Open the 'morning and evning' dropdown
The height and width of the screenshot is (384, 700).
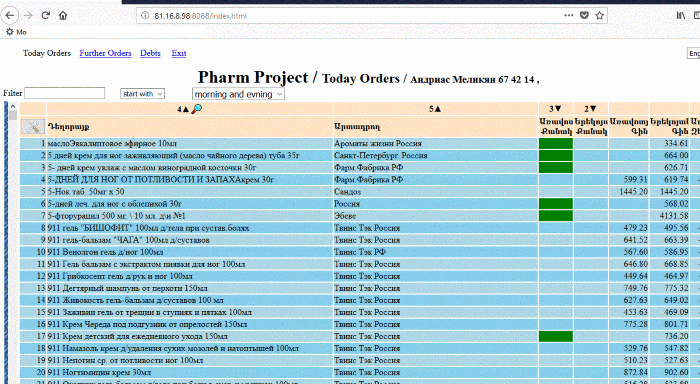pos(238,94)
